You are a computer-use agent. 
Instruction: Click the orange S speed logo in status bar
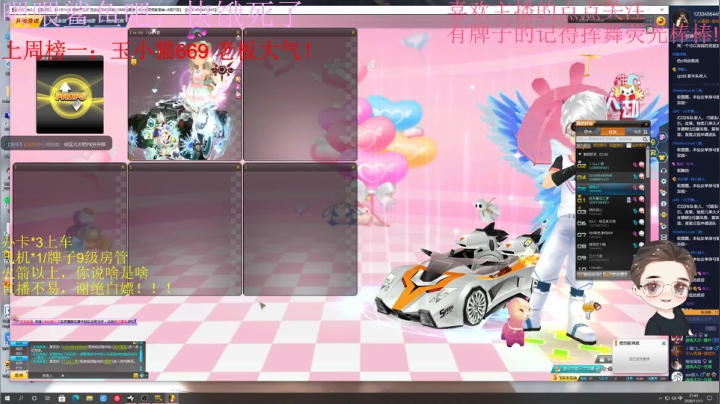555,377
